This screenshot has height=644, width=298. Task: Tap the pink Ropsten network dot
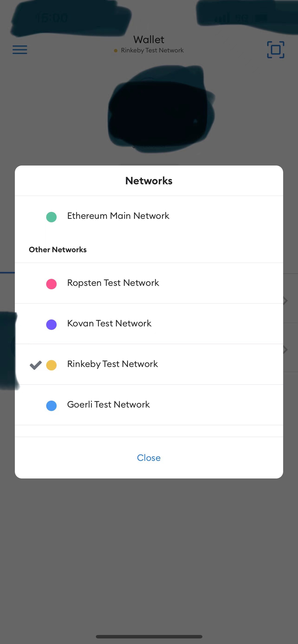51,284
